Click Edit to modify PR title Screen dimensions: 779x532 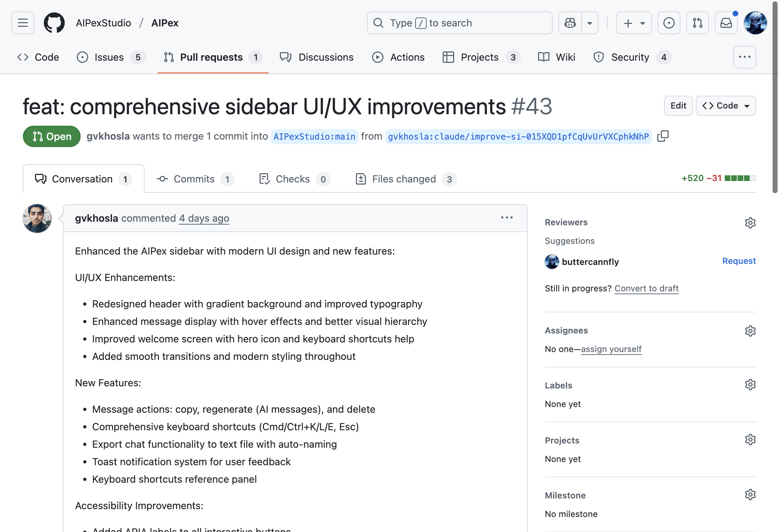tap(678, 106)
